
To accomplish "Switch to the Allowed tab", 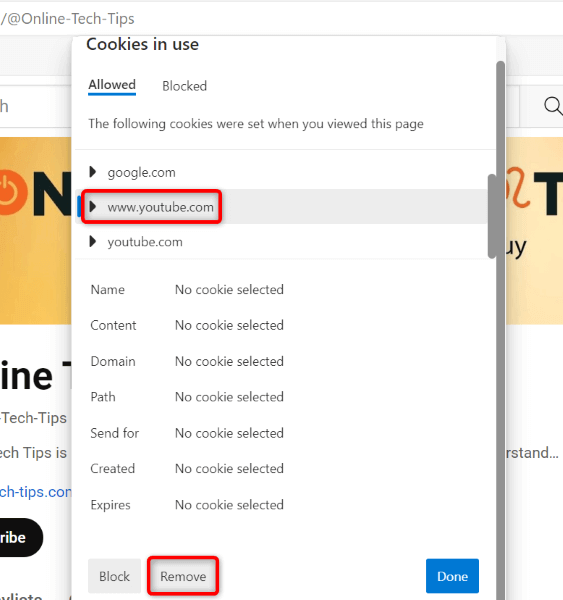I will [x=112, y=85].
